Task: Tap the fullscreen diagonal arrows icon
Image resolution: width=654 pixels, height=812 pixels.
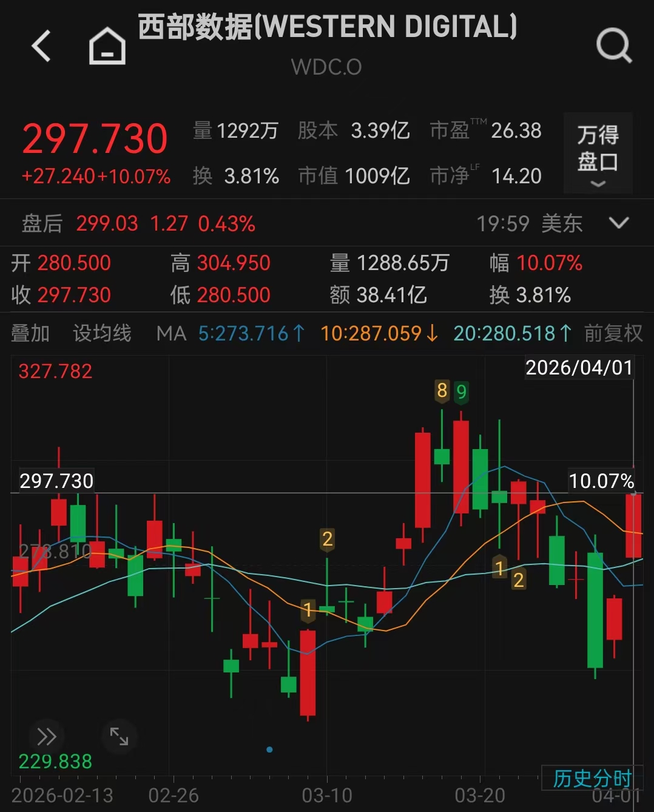Action: (x=119, y=737)
